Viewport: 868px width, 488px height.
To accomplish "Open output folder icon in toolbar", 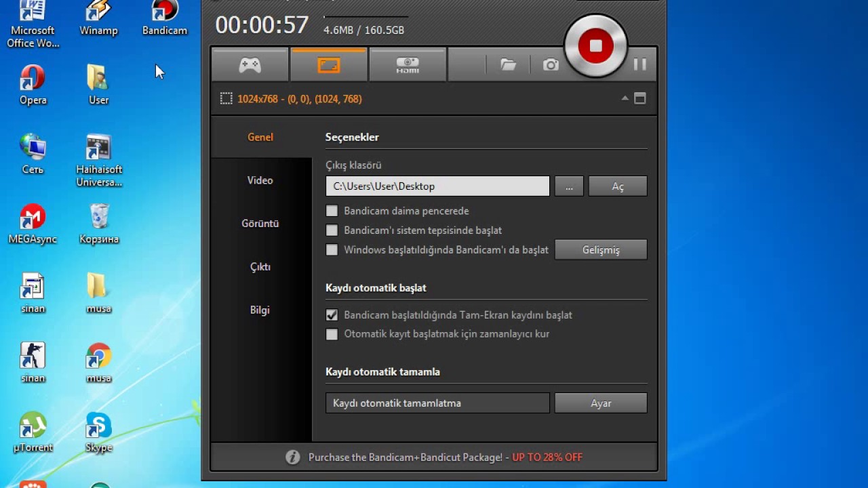I will pos(508,65).
